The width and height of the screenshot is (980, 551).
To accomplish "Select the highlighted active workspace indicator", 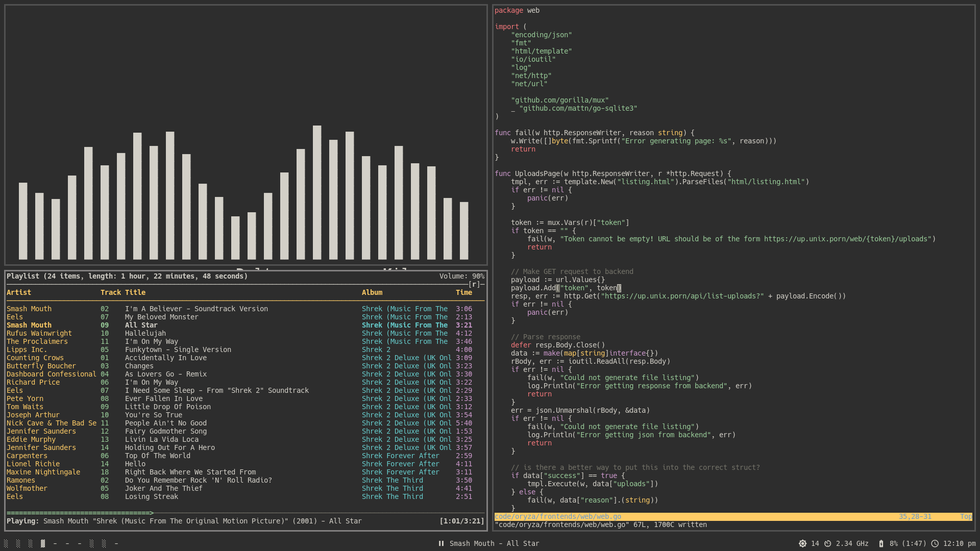I will pyautogui.click(x=43, y=543).
